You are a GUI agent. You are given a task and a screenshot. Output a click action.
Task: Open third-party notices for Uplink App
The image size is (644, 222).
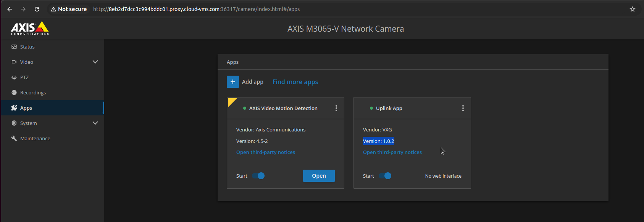pyautogui.click(x=392, y=152)
